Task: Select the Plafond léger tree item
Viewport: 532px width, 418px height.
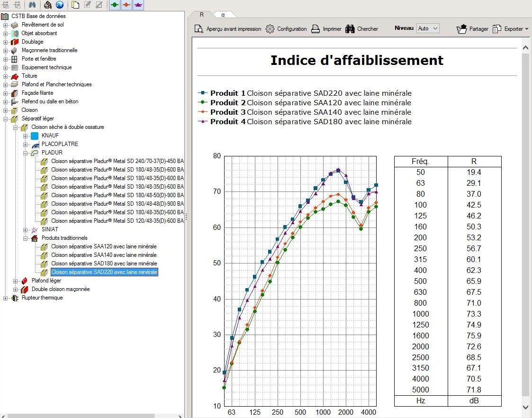Action: pyautogui.click(x=46, y=281)
